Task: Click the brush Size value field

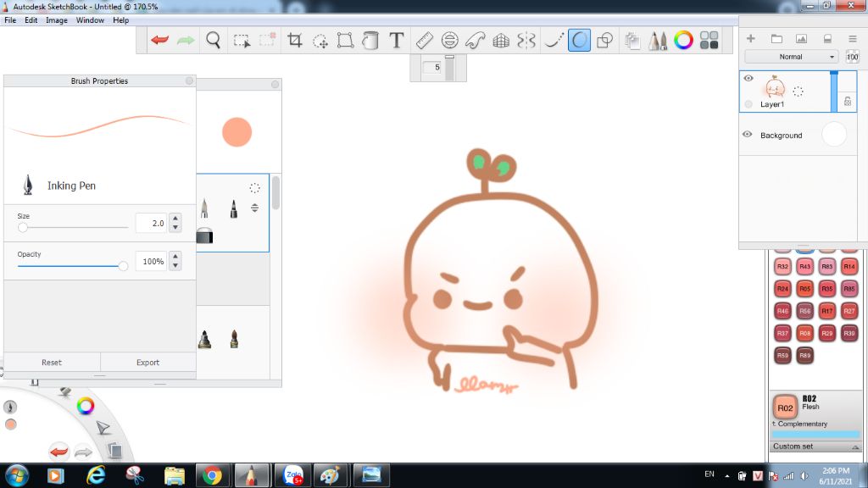Action: 151,223
